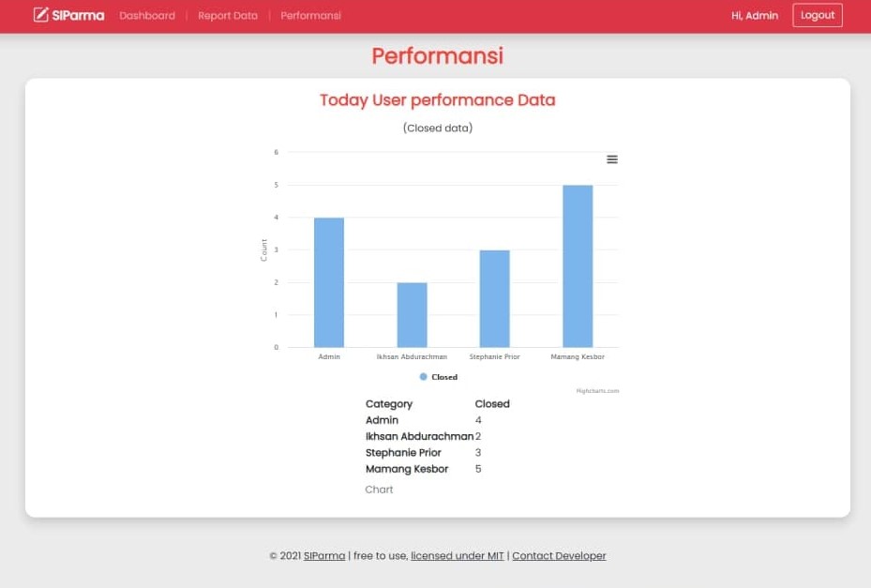Click the Hi, Admin user label
871x588 pixels.
click(755, 16)
